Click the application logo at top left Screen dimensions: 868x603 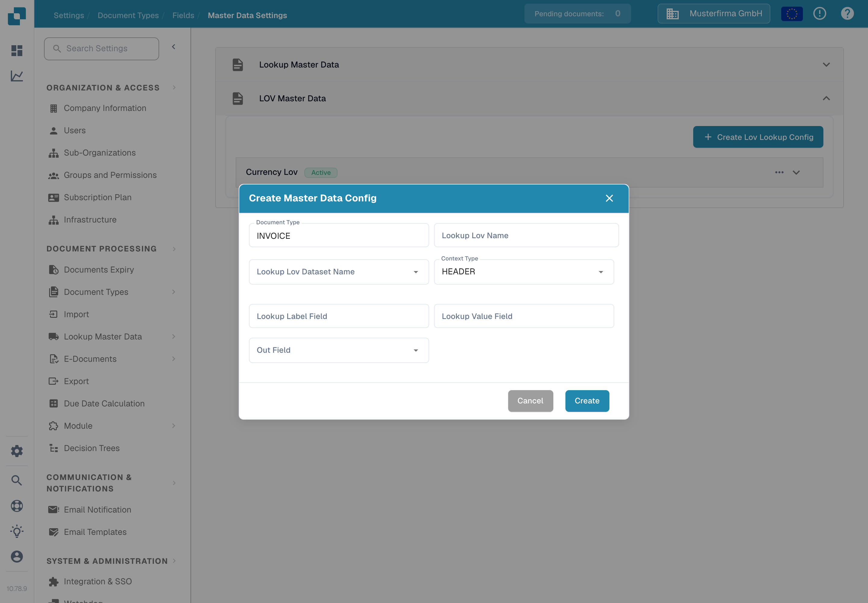[x=17, y=16]
